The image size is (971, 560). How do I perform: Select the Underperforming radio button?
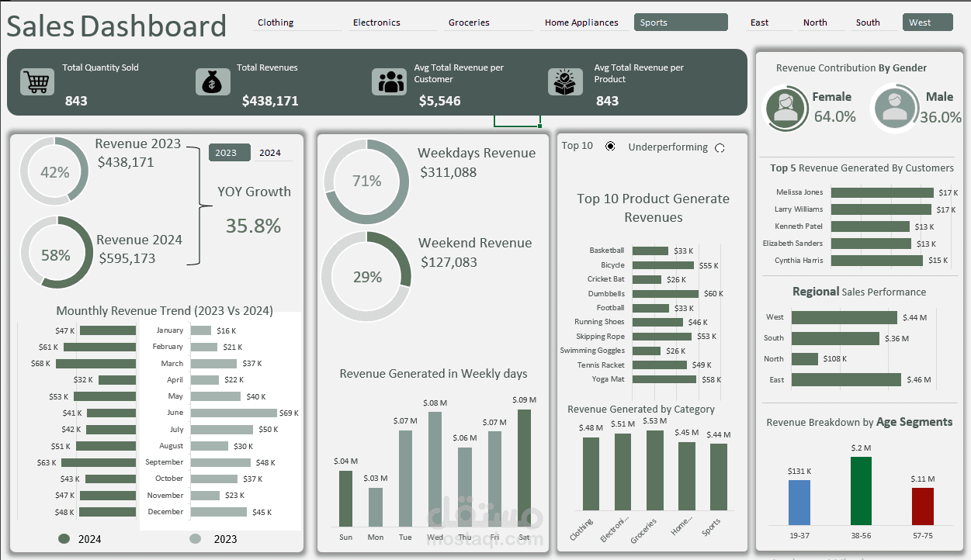720,147
